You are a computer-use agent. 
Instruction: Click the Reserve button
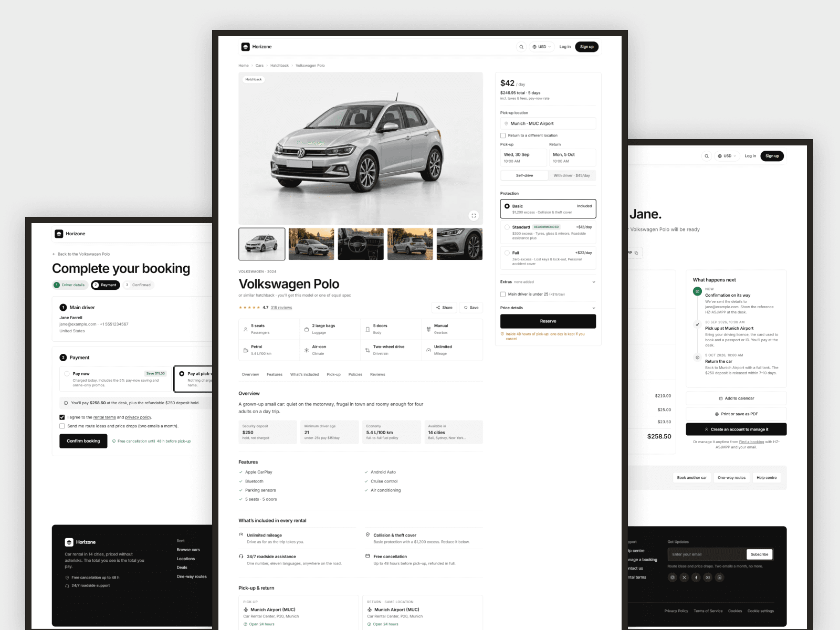click(548, 321)
